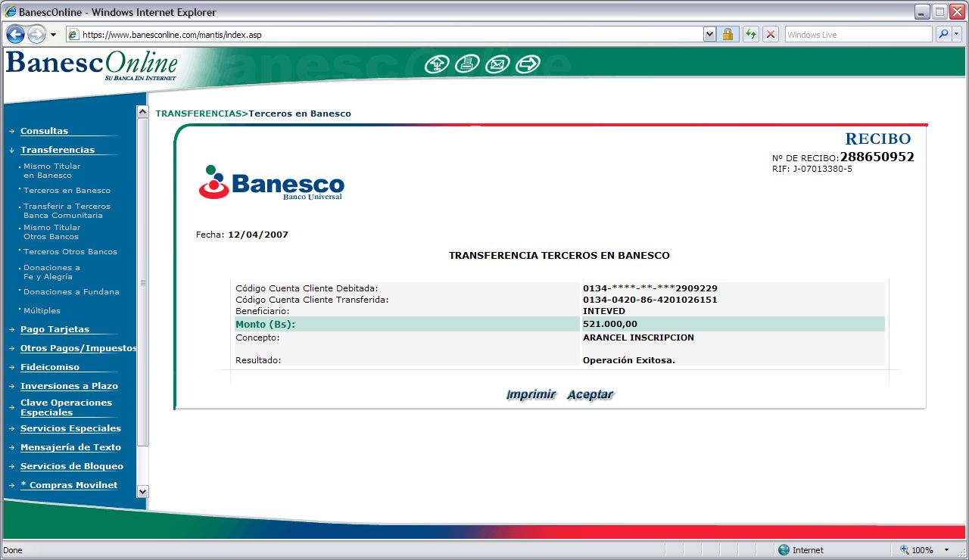Click the printer icon in the green header
Viewport: 969px width, 560px height.
pyautogui.click(x=467, y=65)
